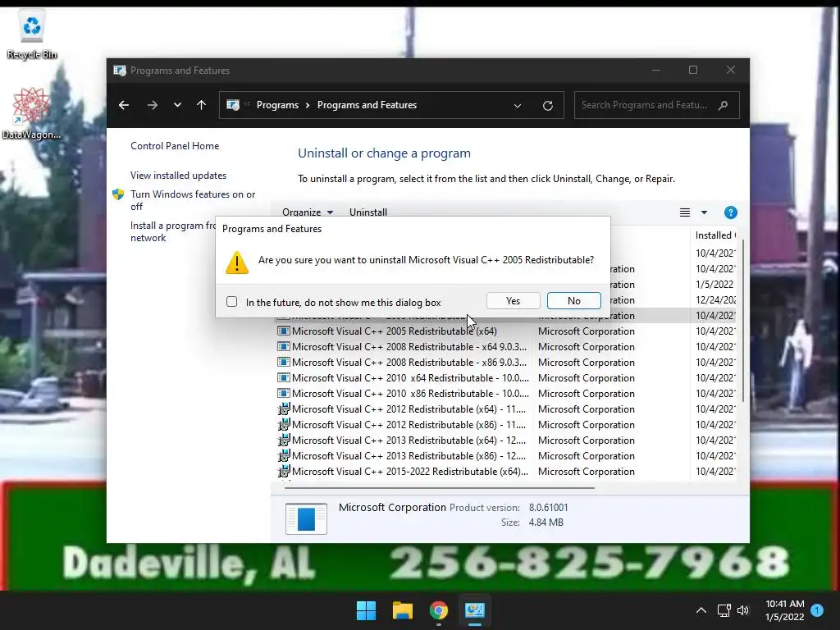Screen dimensions: 840x630
Task: Click the address bar Control Panel icon
Action: (233, 105)
